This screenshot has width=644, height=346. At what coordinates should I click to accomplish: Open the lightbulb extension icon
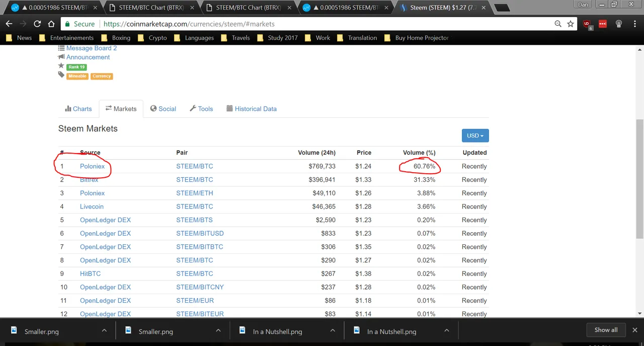tap(619, 24)
